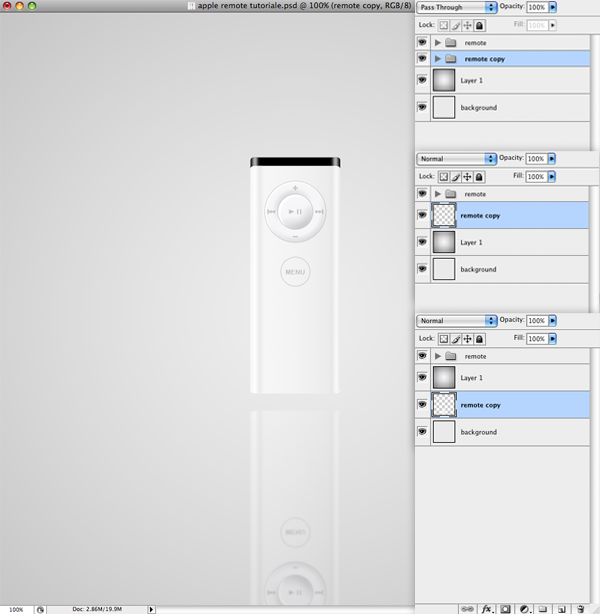Viewport: 600px width, 614px height.
Task: Hide remote copy layer in bottom panel
Action: point(422,405)
